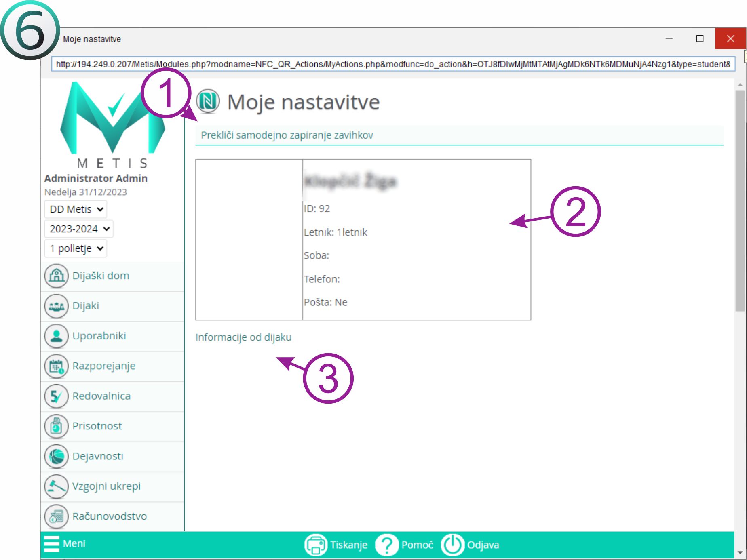Open the 2023-2024 school year dropdown
747x560 pixels.
click(79, 229)
